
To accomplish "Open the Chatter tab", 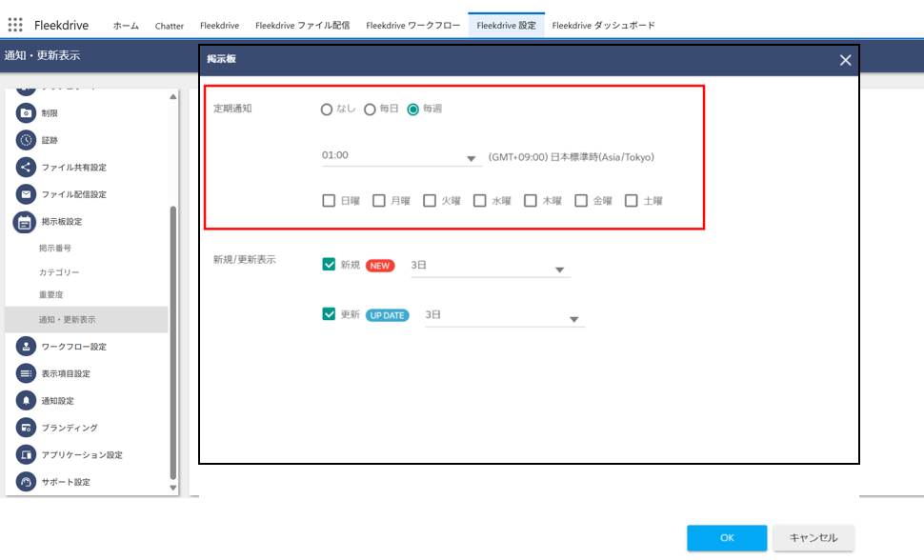I will 170,26.
